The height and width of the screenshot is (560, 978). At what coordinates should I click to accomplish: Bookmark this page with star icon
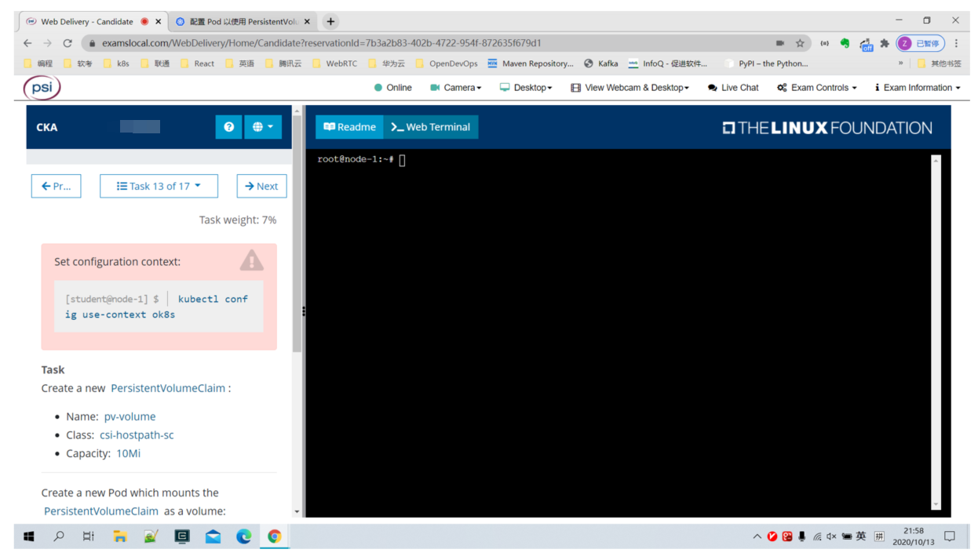pyautogui.click(x=800, y=43)
